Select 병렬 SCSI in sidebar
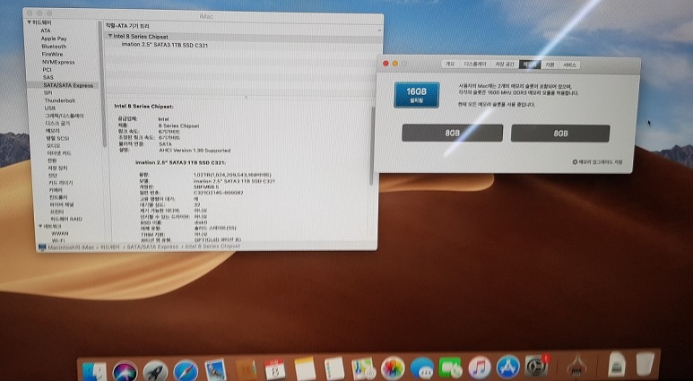The image size is (693, 381). click(57, 138)
